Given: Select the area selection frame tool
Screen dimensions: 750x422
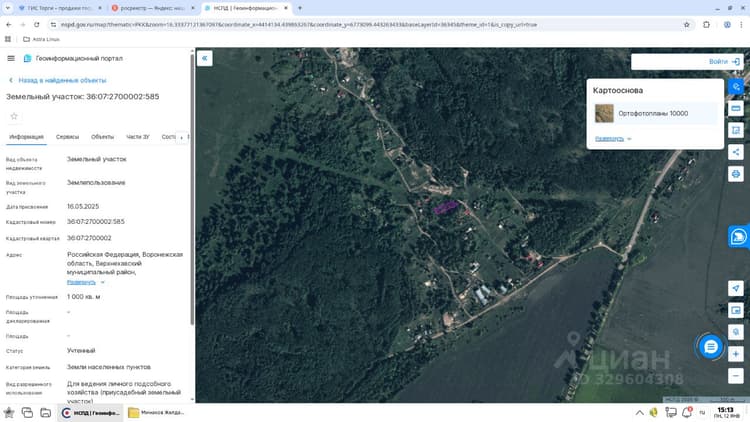Looking at the screenshot, I should (736, 130).
